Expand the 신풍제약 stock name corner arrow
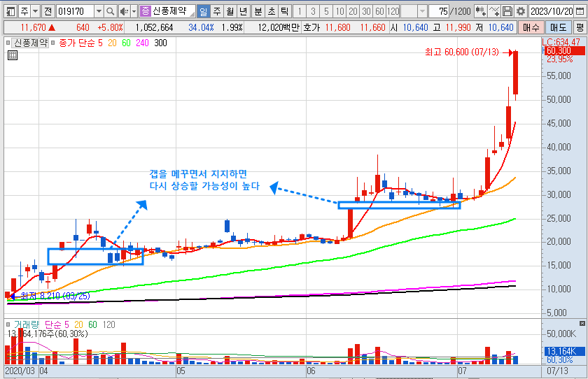Image resolution: width=588 pixels, height=379 pixels. (x=192, y=14)
